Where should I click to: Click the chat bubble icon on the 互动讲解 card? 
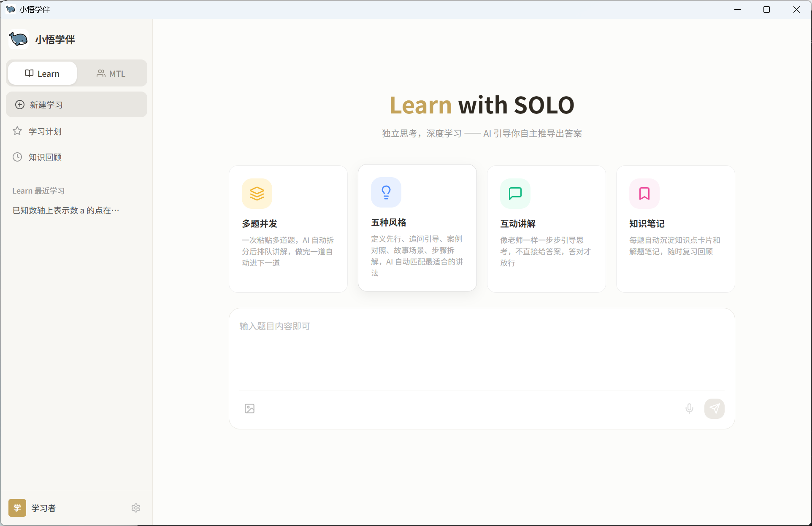point(515,194)
